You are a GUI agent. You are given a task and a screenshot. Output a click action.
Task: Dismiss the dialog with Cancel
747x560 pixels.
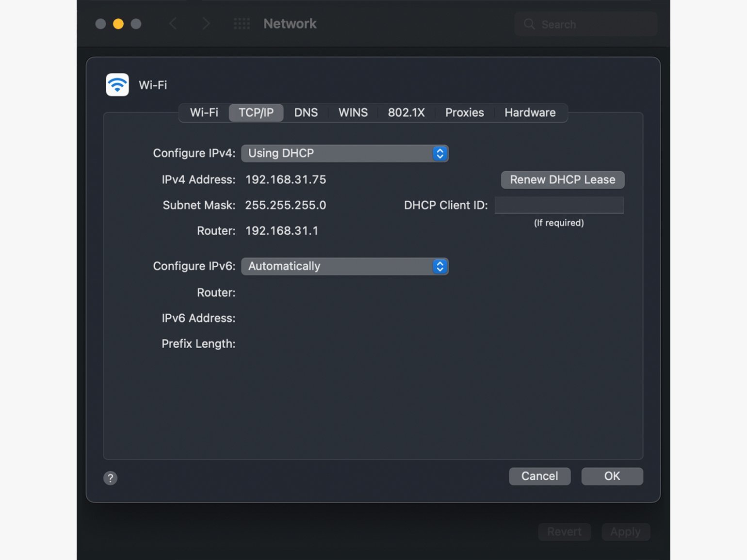coord(539,476)
